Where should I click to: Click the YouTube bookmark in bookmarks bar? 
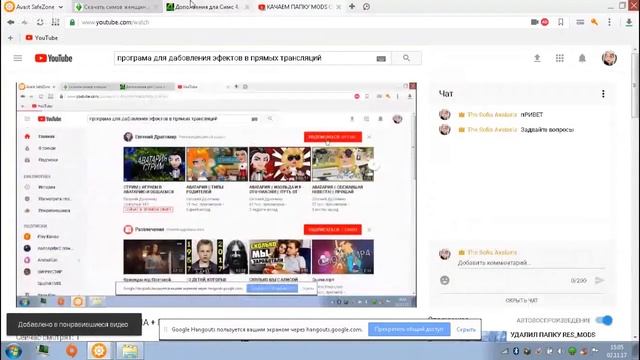(42, 38)
